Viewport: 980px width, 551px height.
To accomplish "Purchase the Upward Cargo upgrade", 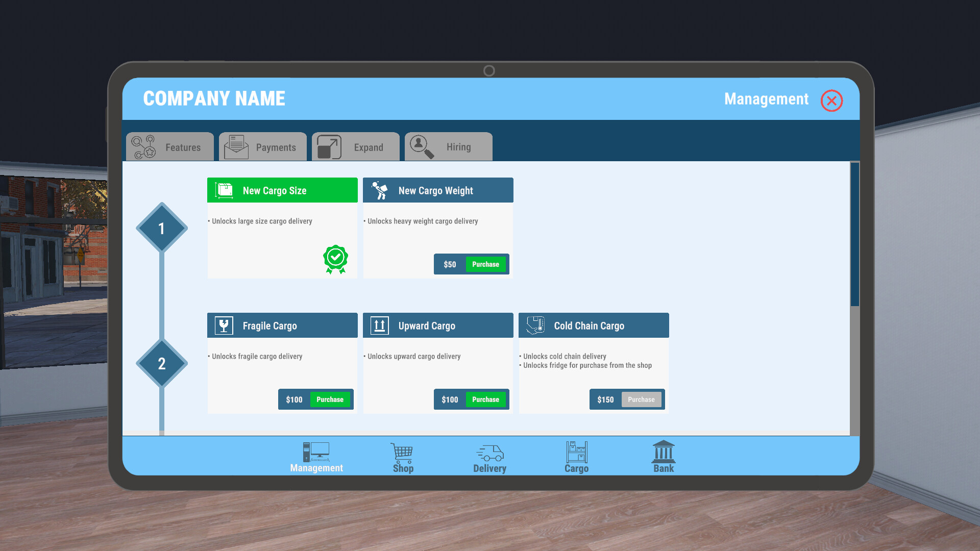I will 485,399.
